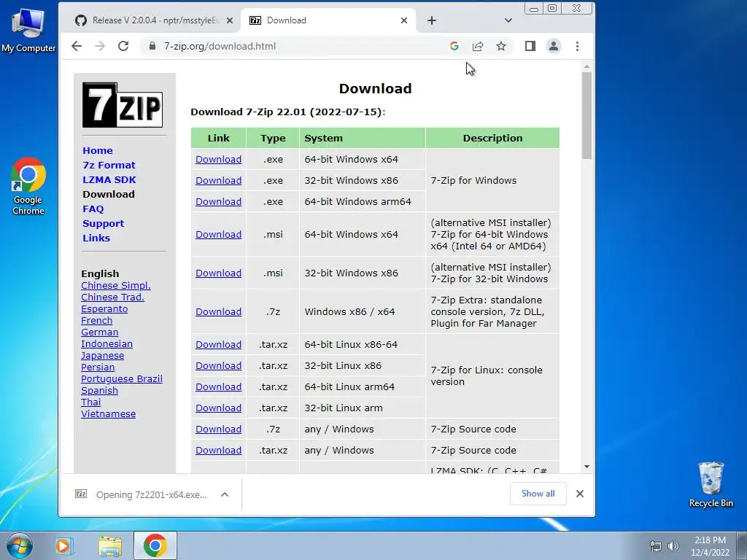Download the 32-bit Windows x86 .exe

pos(218,181)
